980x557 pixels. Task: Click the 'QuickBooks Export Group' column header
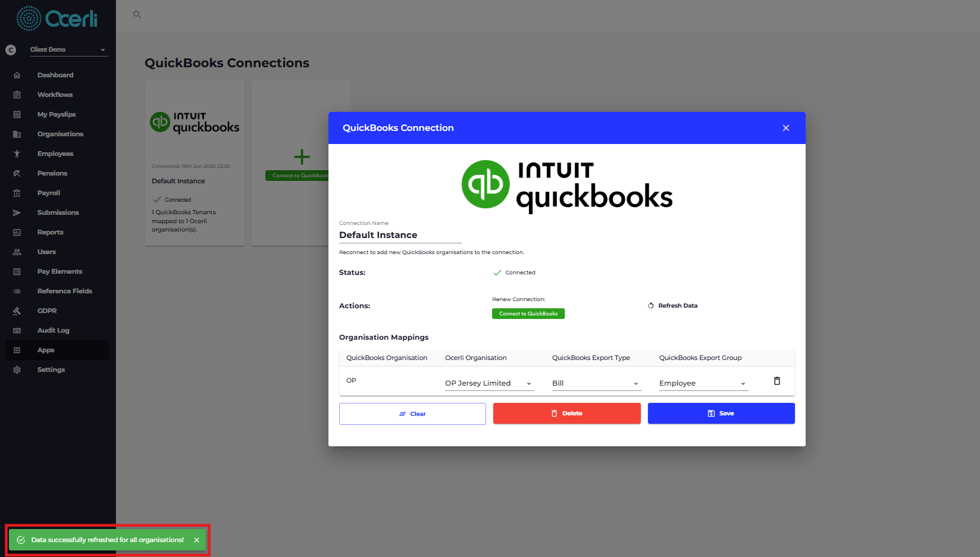[700, 358]
